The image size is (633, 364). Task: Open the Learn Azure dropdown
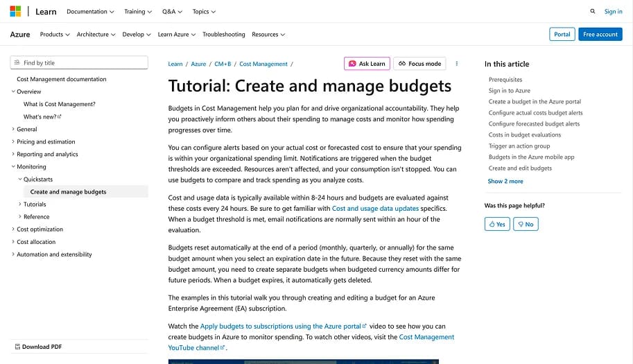[x=176, y=34]
